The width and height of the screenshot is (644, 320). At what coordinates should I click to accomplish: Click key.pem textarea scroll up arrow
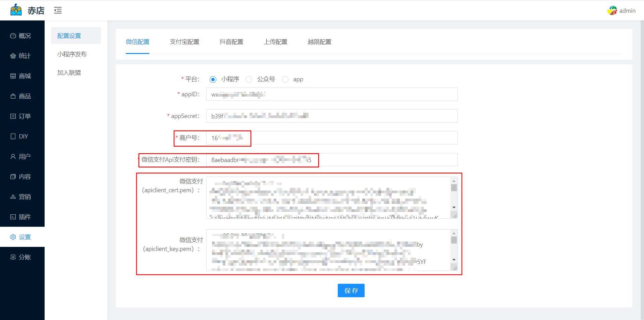[x=454, y=233]
